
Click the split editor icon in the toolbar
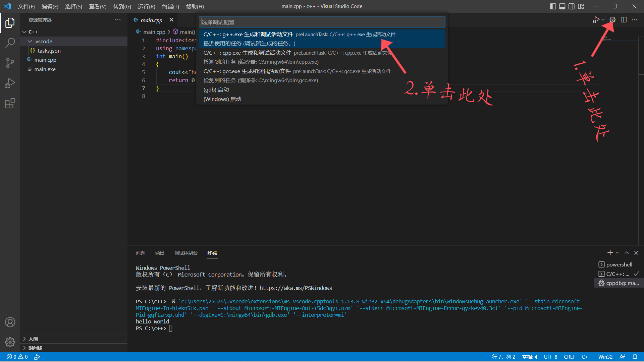click(624, 19)
